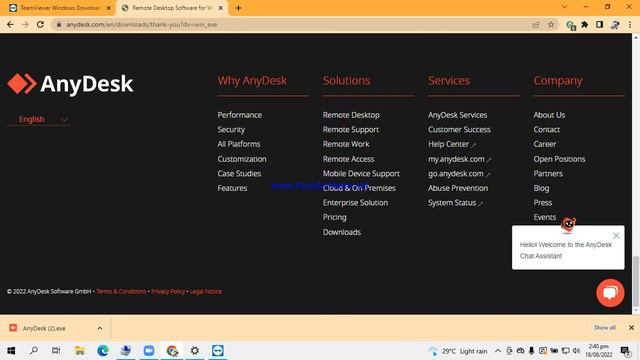Open the About Us link
Image resolution: width=640 pixels, height=360 pixels.
tap(549, 115)
